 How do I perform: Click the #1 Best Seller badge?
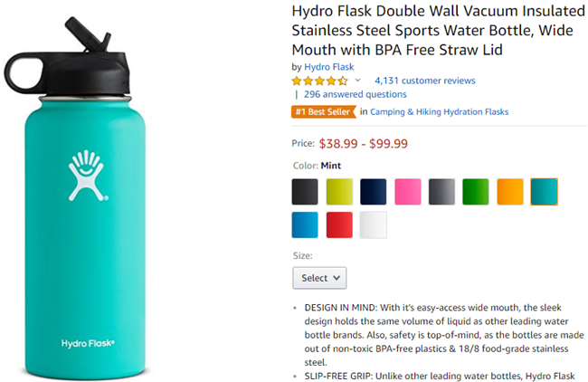pyautogui.click(x=323, y=112)
